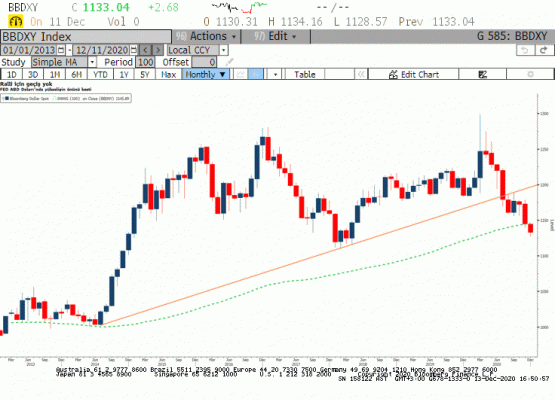Edit the start date 01/01/2013

[29, 50]
